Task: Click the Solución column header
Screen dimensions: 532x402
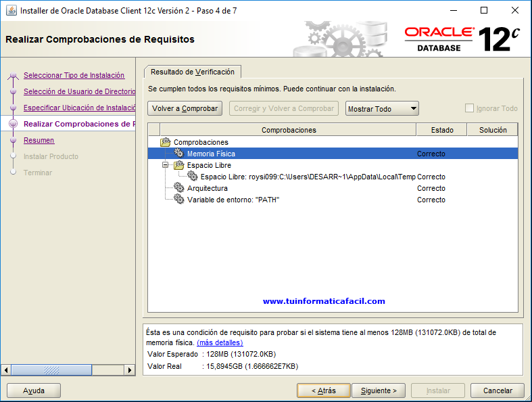Action: click(x=493, y=130)
